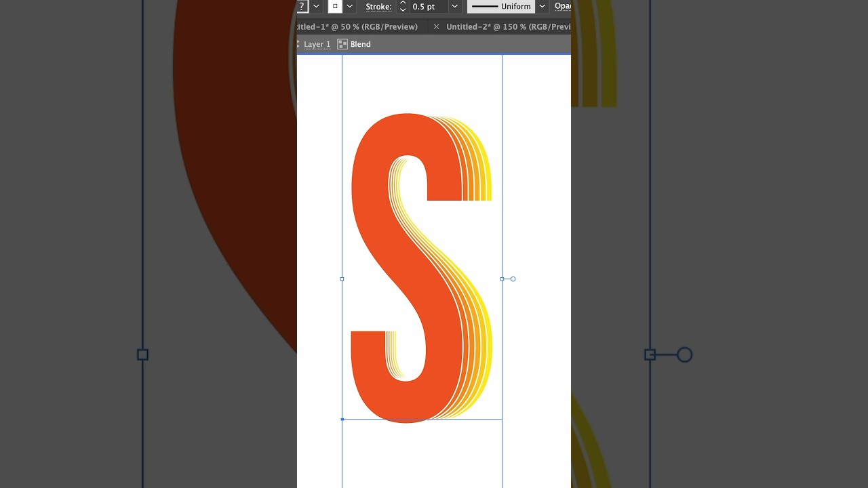Click the left middle bounding box handle
Viewport: 868px width, 488px height.
pyautogui.click(x=342, y=279)
